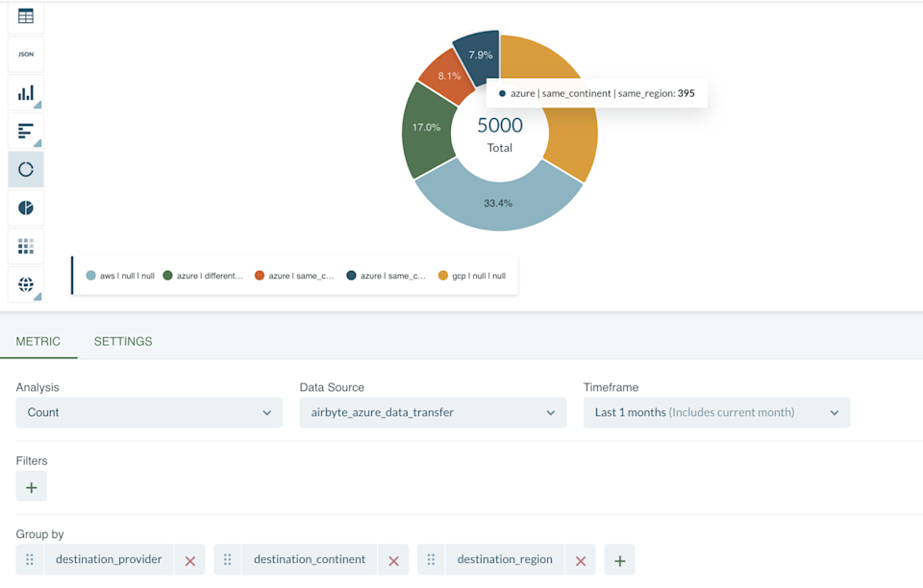Remove destination_continent grouping
923x588 pixels.
(393, 560)
